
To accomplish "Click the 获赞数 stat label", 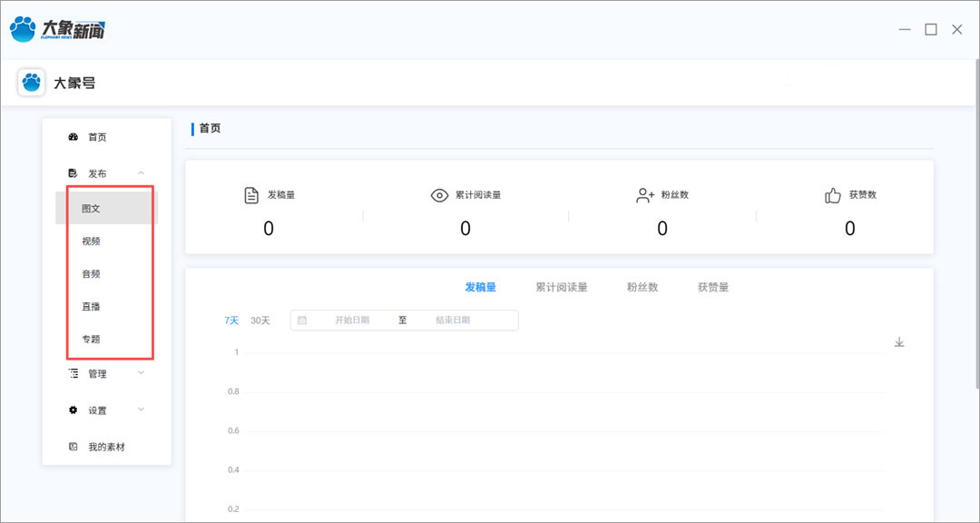I will tap(863, 195).
